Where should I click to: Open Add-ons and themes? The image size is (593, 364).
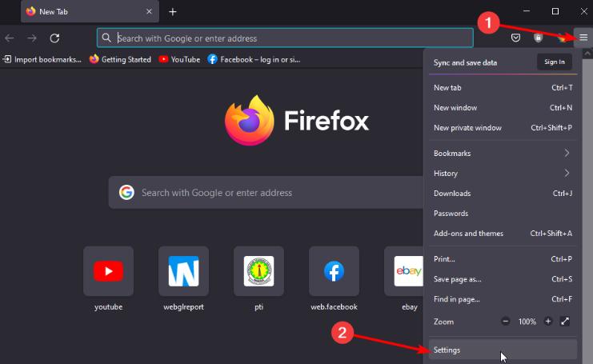point(503,234)
